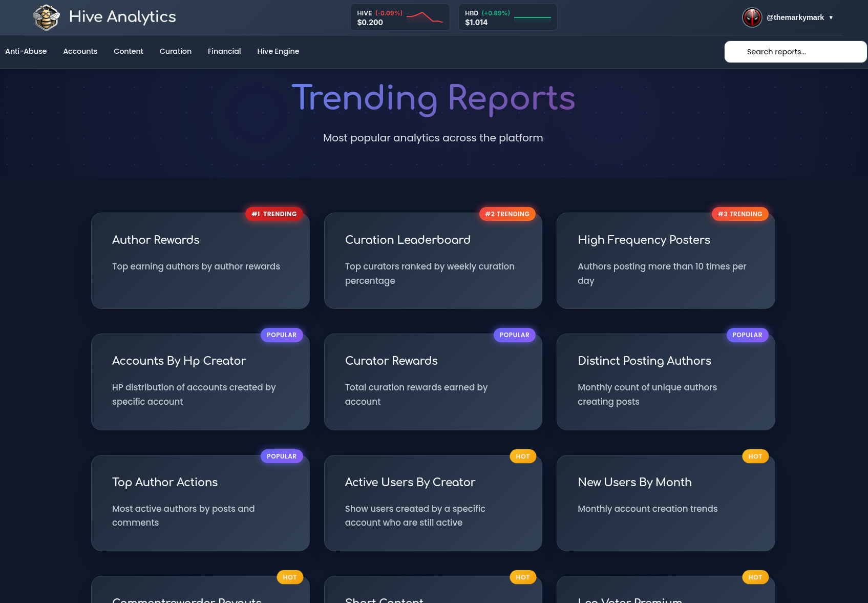Open the Active Users By Creator report

point(433,503)
